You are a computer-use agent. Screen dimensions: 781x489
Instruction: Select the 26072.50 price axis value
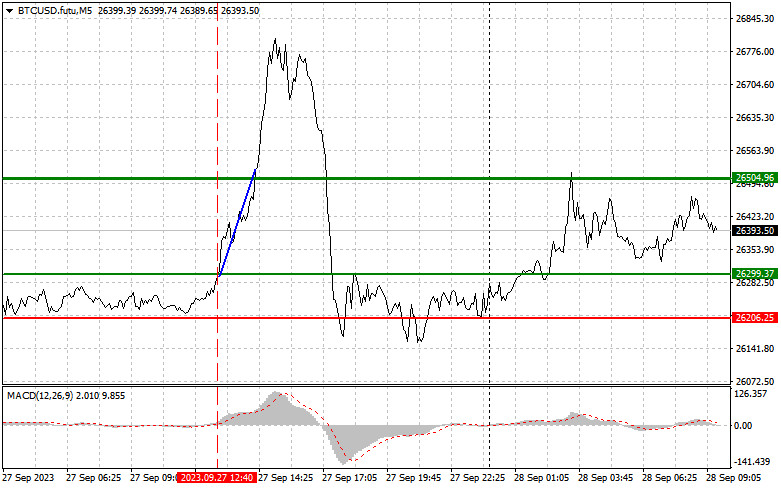pyautogui.click(x=755, y=381)
